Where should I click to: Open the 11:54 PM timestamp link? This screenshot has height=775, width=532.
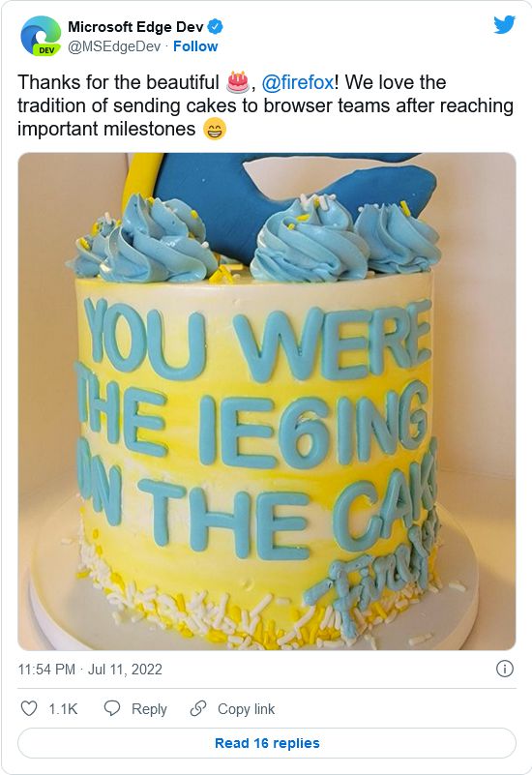pos(46,670)
